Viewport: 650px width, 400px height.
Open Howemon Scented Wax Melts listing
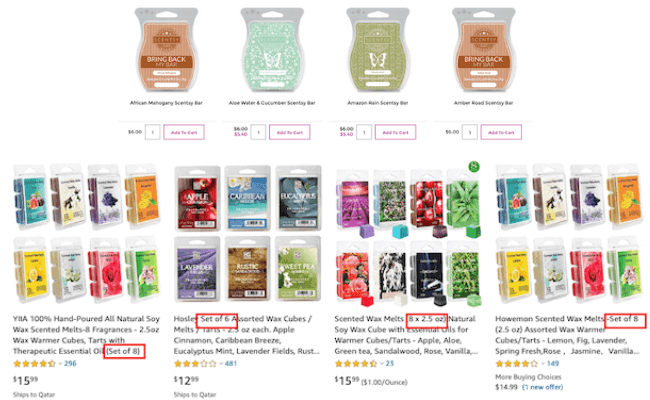point(568,335)
